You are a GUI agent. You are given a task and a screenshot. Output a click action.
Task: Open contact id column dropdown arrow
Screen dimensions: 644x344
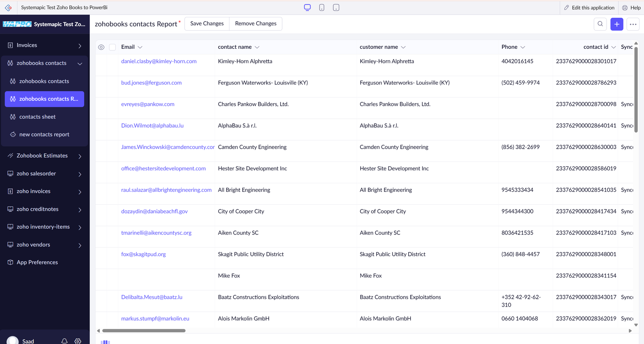(614, 47)
